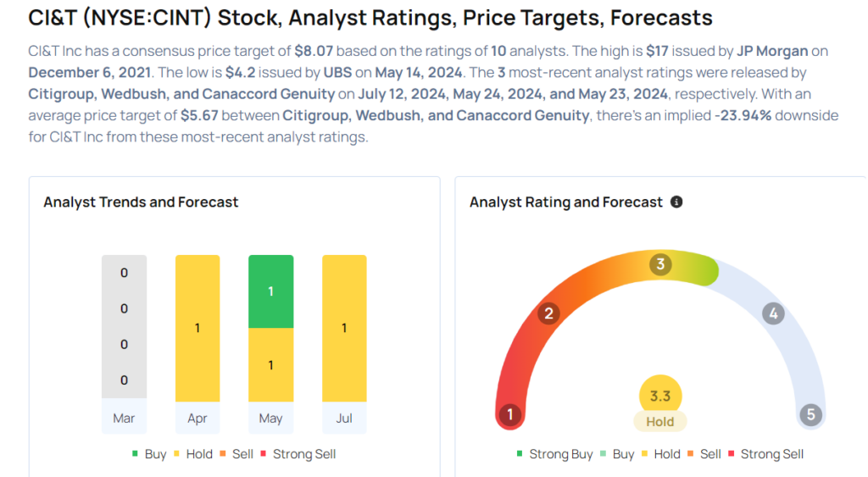Toggle Strong Sell in Analyst Trends legend
Image resolution: width=868 pixels, height=477 pixels.
tap(297, 454)
